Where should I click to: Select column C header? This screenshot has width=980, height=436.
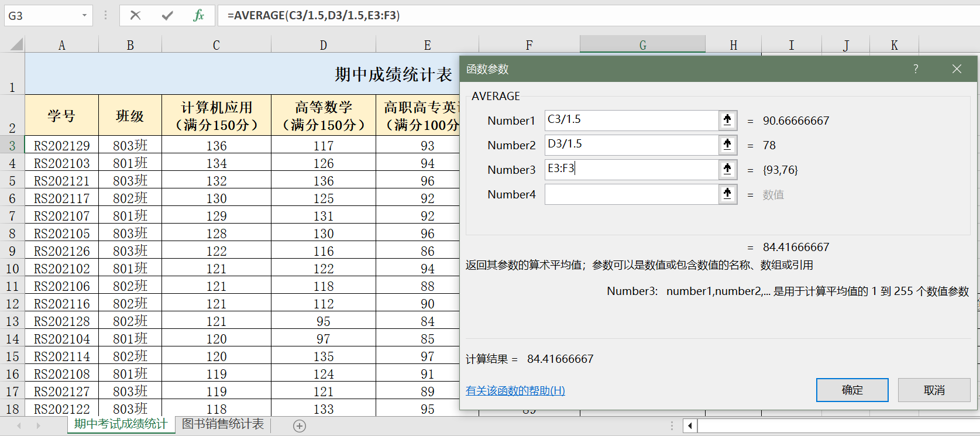tap(216, 45)
